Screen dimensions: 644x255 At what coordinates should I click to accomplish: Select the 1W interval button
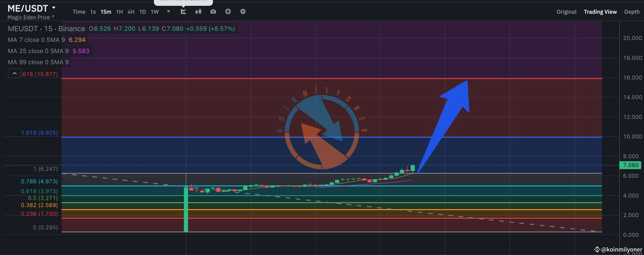click(155, 11)
